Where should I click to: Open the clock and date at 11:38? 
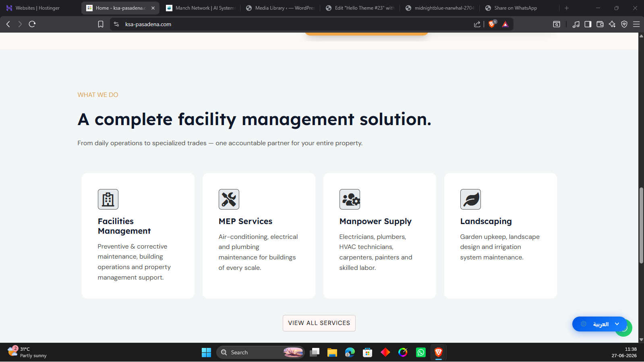point(624,352)
